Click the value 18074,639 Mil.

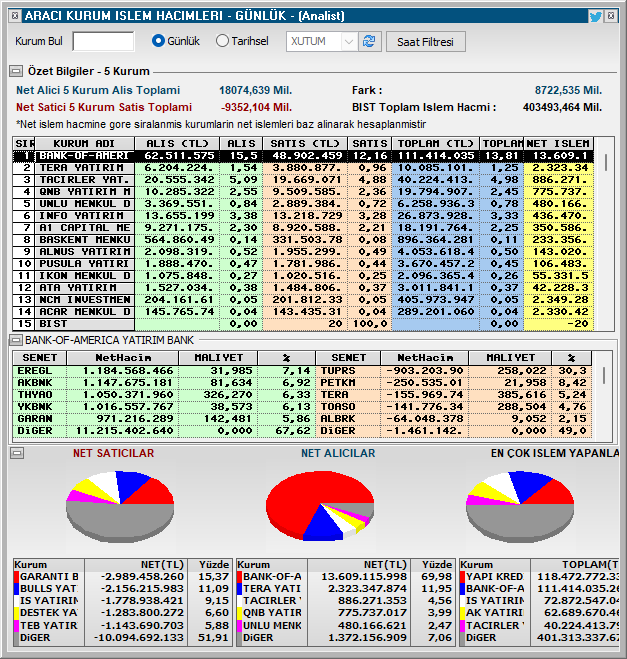tap(256, 90)
